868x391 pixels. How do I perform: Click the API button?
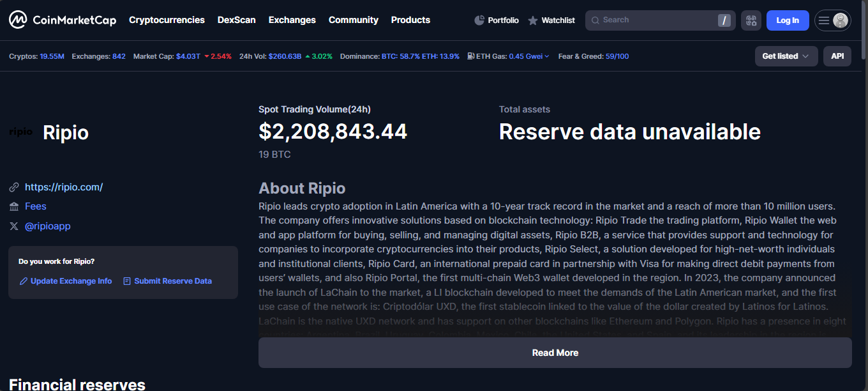pyautogui.click(x=837, y=56)
